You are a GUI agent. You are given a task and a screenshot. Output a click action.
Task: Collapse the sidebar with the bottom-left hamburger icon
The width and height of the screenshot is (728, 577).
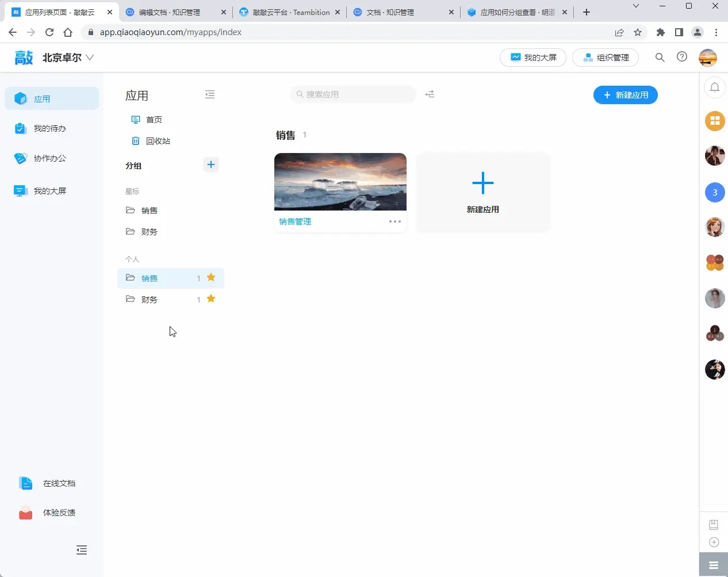[82, 550]
